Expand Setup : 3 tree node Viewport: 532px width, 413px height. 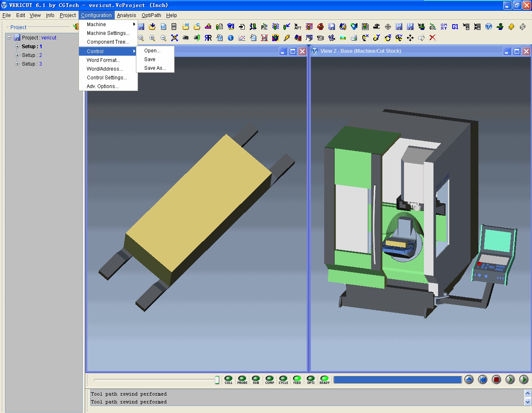click(x=17, y=64)
